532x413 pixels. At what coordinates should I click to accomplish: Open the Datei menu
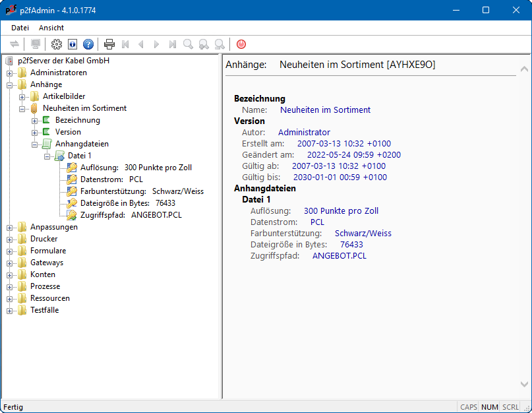click(20, 28)
